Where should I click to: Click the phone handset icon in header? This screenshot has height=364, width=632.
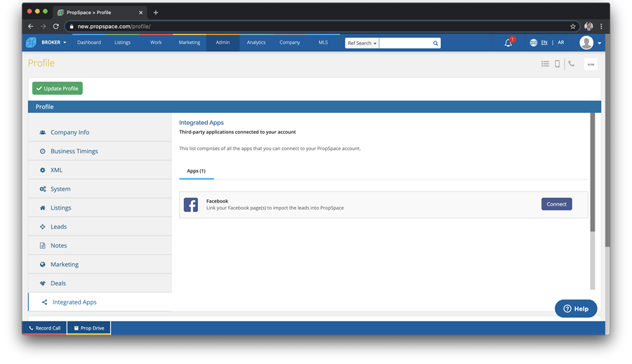[x=571, y=64]
